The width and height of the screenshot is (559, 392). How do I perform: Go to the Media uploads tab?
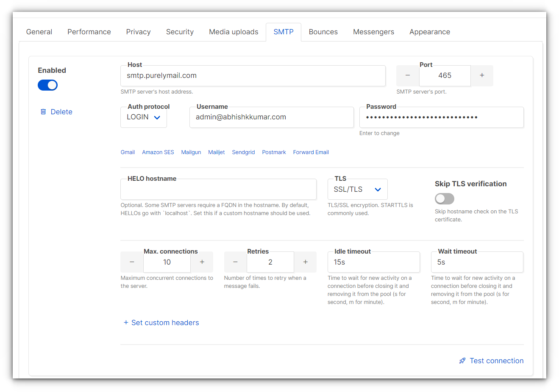point(234,32)
